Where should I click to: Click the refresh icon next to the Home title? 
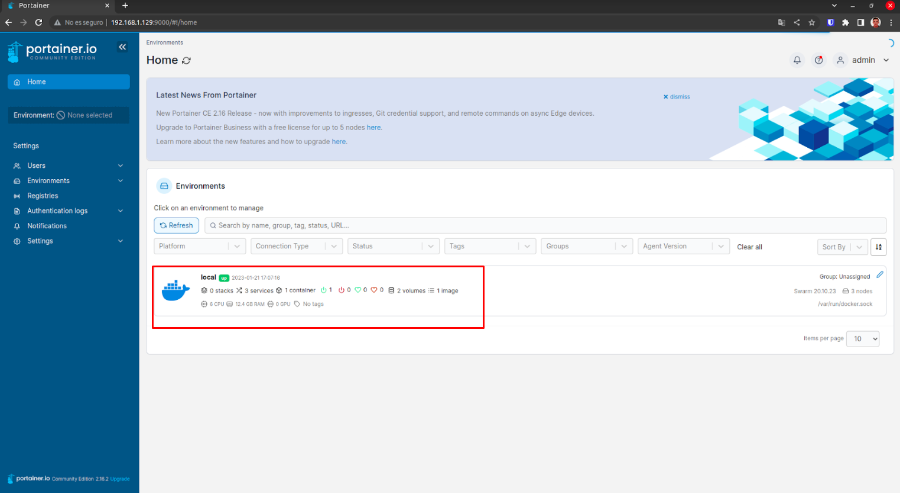186,61
